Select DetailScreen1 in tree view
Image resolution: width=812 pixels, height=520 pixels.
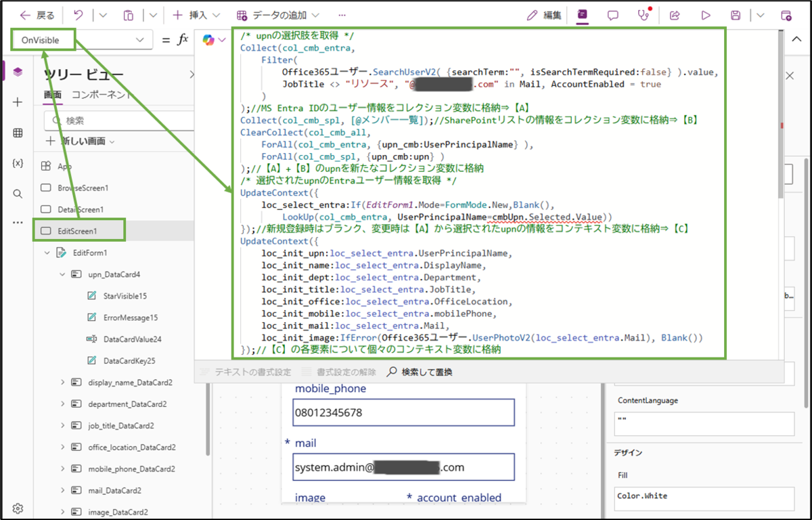pos(81,209)
